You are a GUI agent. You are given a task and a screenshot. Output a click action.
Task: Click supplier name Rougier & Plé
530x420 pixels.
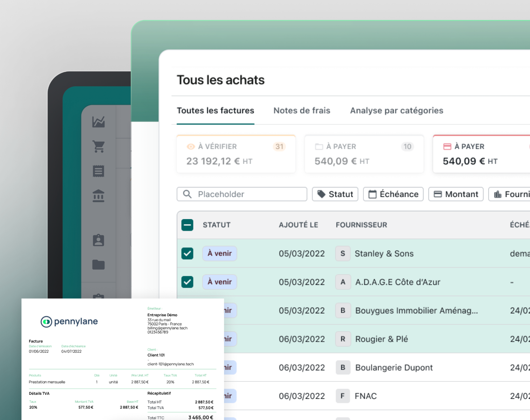coord(382,339)
